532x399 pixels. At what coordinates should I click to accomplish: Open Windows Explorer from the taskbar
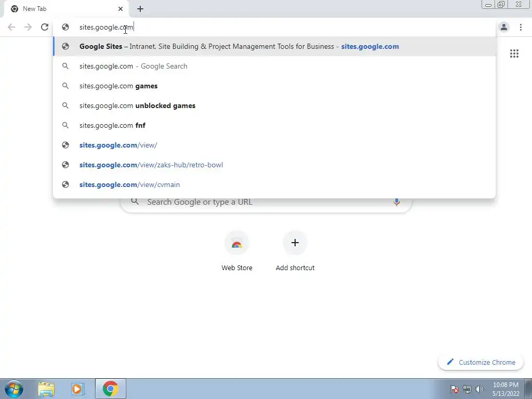point(46,389)
